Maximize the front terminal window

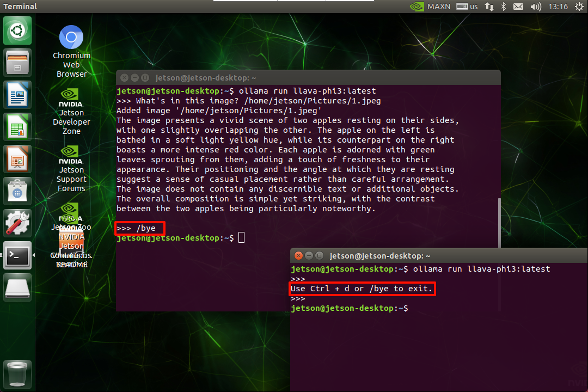[x=320, y=255]
